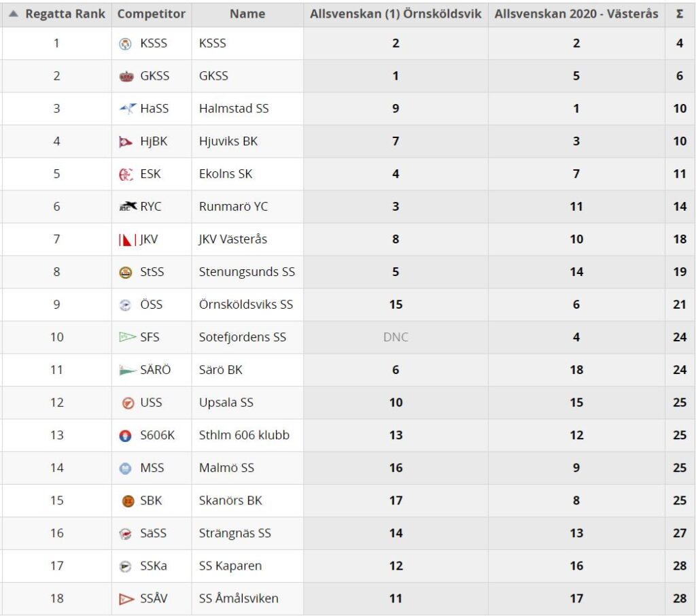Viewport: 696px width, 616px height.
Task: Select the Stenungsunds SS table row
Action: (348, 272)
